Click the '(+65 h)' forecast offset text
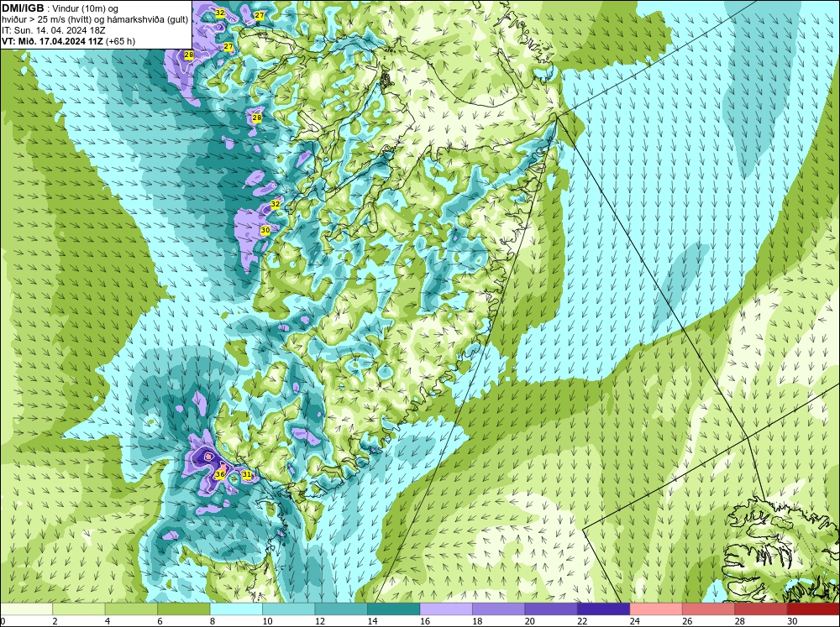The image size is (840, 627). tap(120, 40)
